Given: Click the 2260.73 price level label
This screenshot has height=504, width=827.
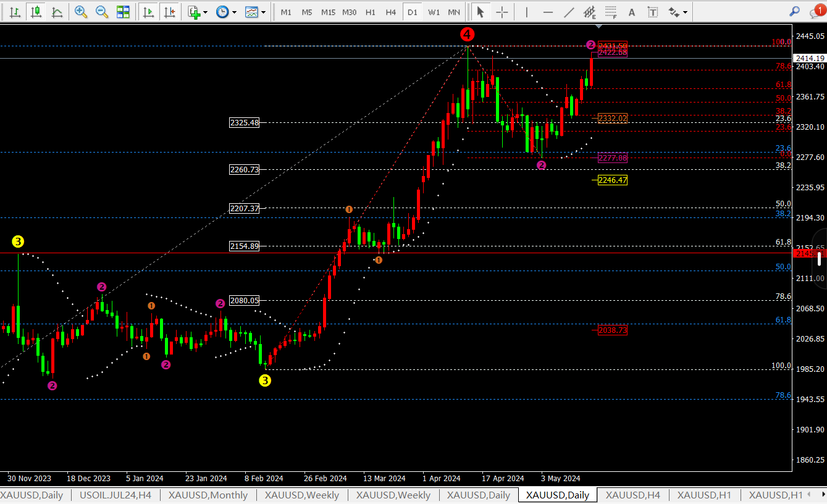Looking at the screenshot, I should coord(244,169).
